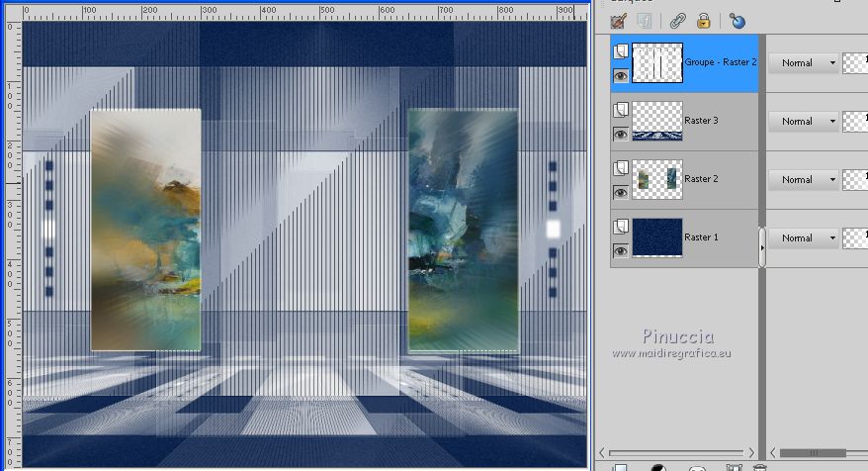The image size is (868, 471).
Task: Toggle visibility eye of Raster 2 layer
Action: click(x=621, y=192)
